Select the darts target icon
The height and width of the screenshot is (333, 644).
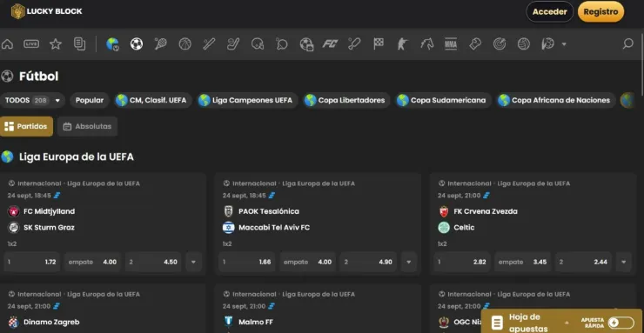click(500, 43)
